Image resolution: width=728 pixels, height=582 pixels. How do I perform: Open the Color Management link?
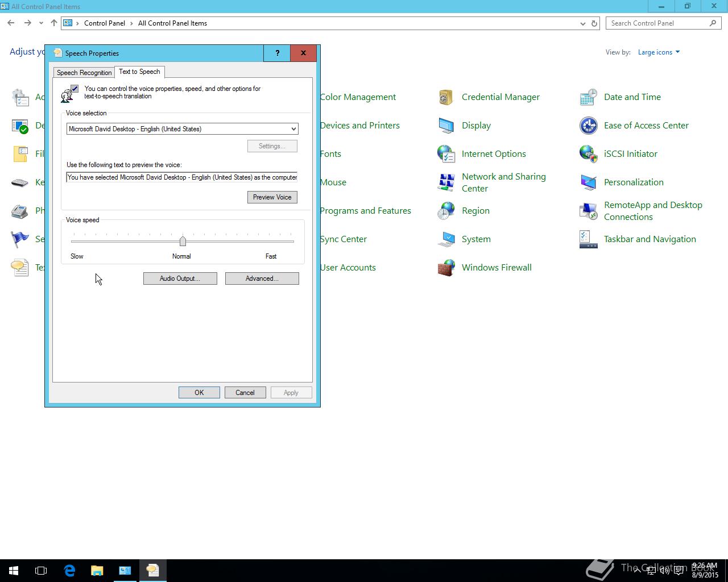pyautogui.click(x=358, y=97)
